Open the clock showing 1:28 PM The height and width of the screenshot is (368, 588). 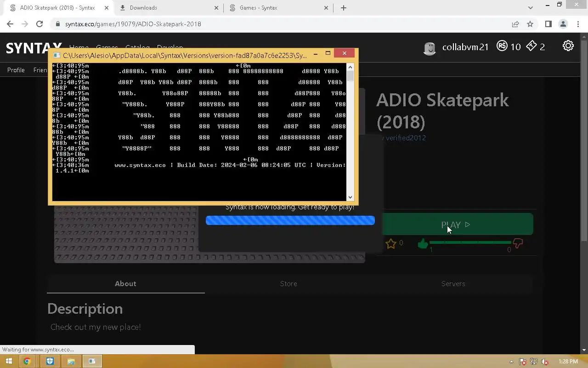pyautogui.click(x=568, y=362)
